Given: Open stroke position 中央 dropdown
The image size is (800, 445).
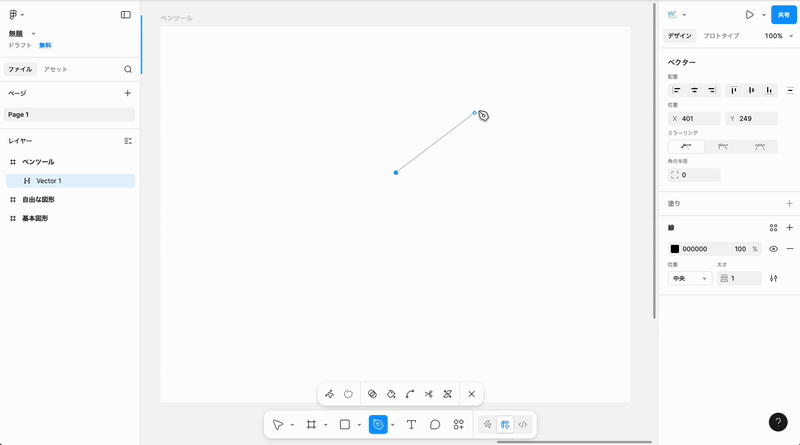Looking at the screenshot, I should [x=690, y=278].
